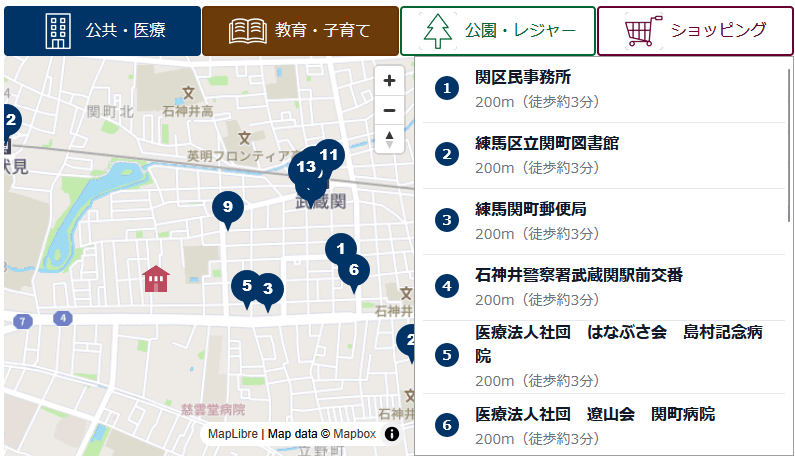Select 関町病院 entry in the list

(603, 425)
